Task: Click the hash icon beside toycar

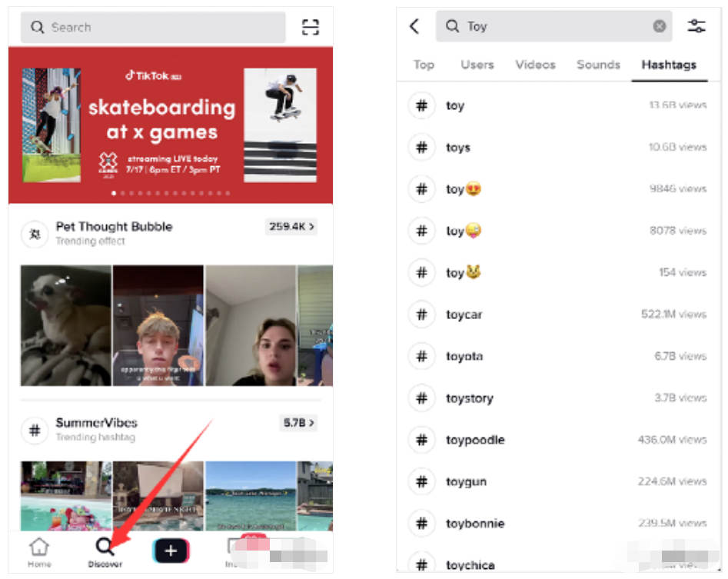Action: click(x=421, y=314)
